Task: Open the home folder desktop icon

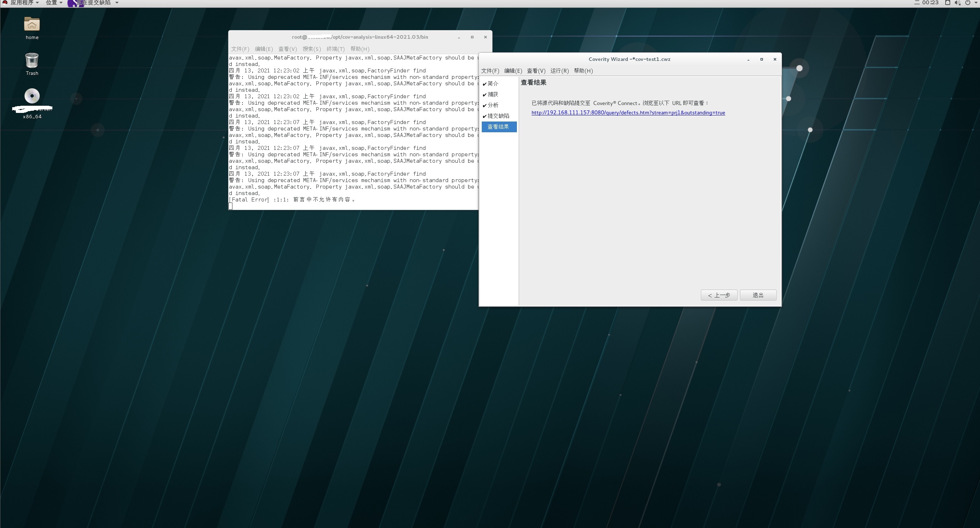Action: [32, 25]
